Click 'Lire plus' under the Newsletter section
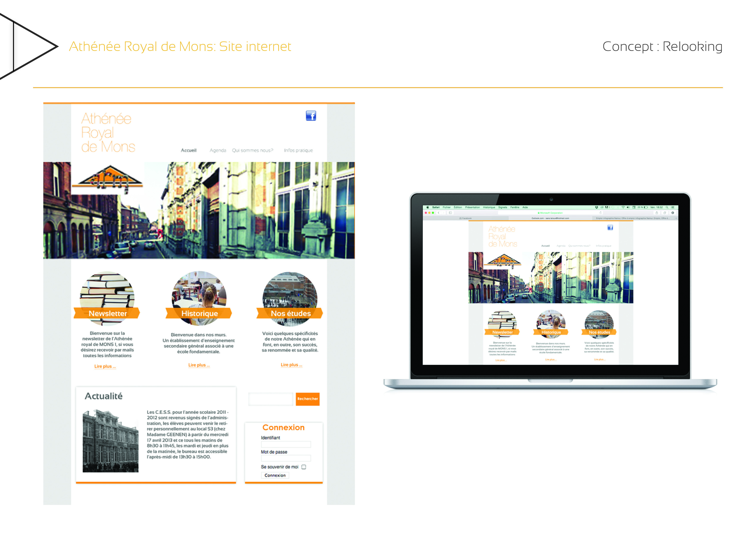The image size is (756, 535). tap(105, 366)
